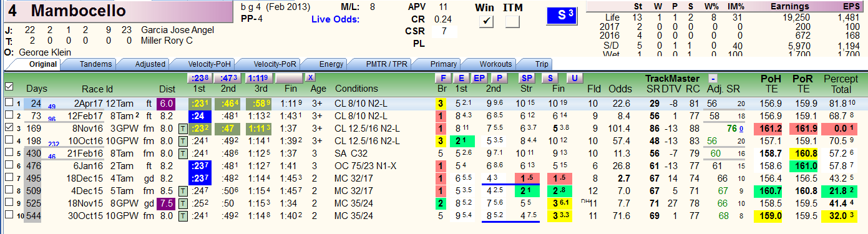Click the U pace filter button
868x234 pixels.
pos(574,78)
